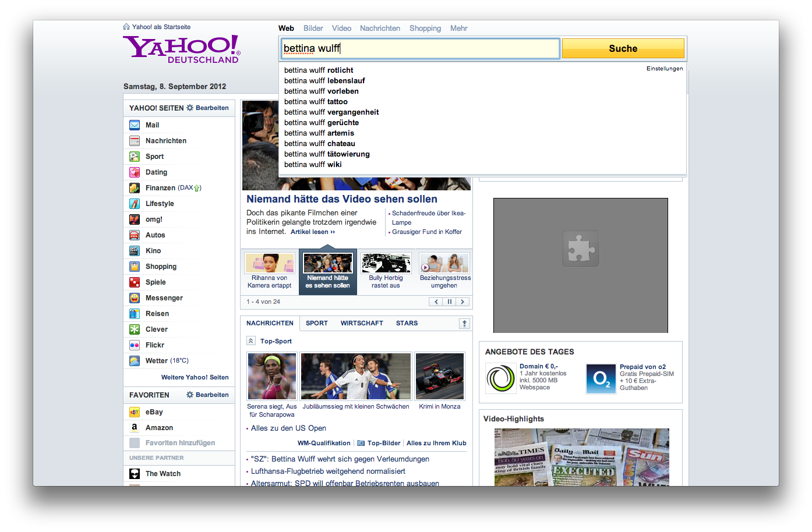Click the Wetter weather icon
The width and height of the screenshot is (812, 532).
[x=135, y=361]
